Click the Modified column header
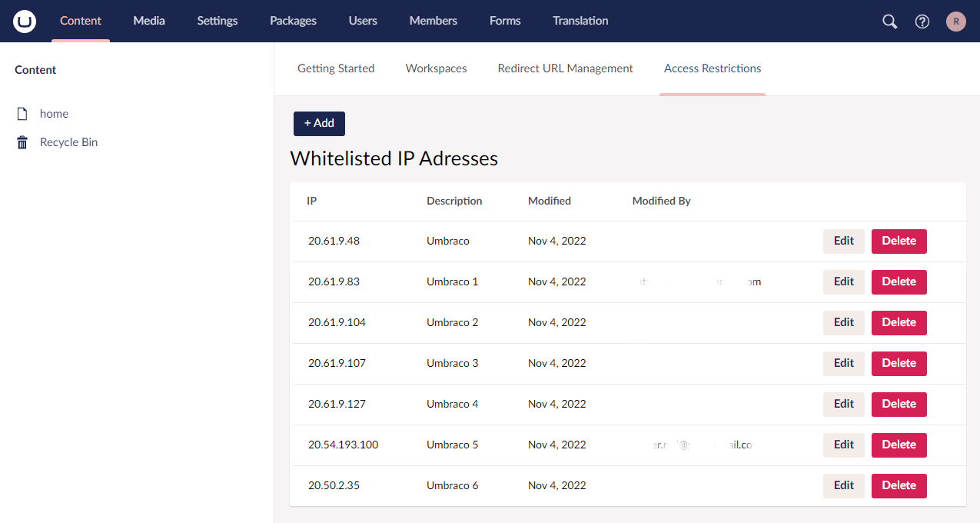 click(550, 201)
